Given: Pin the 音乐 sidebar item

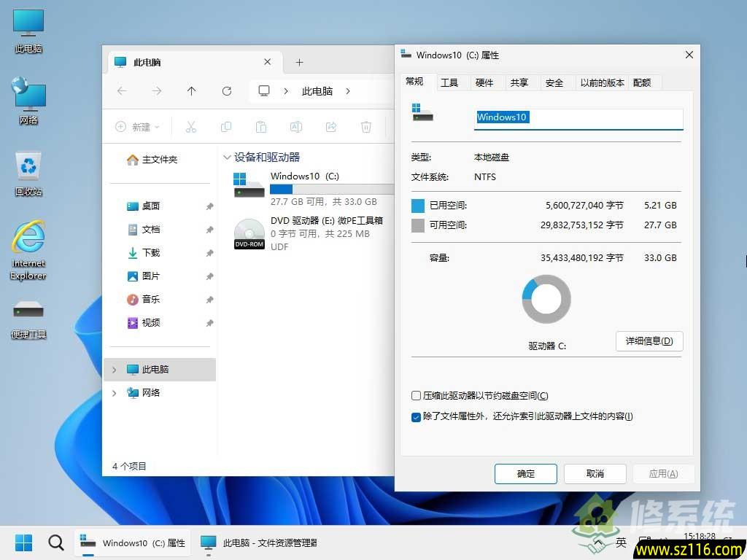Looking at the screenshot, I should pos(209,299).
